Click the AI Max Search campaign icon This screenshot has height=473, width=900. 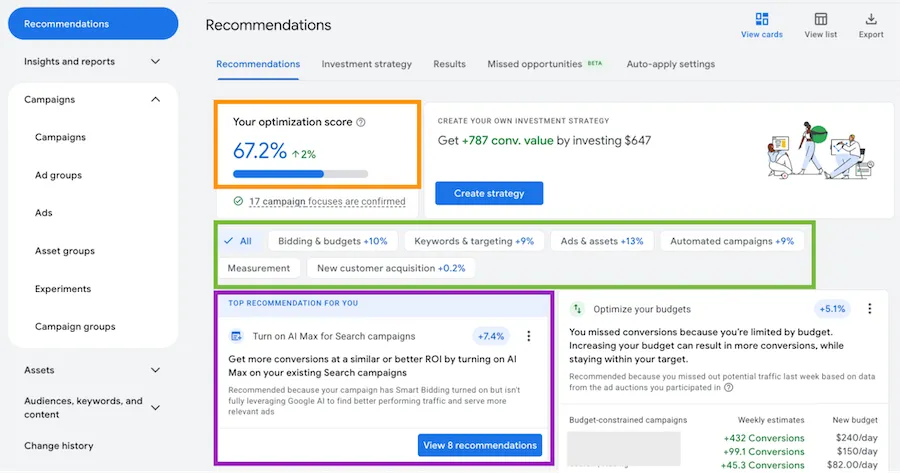click(x=236, y=336)
